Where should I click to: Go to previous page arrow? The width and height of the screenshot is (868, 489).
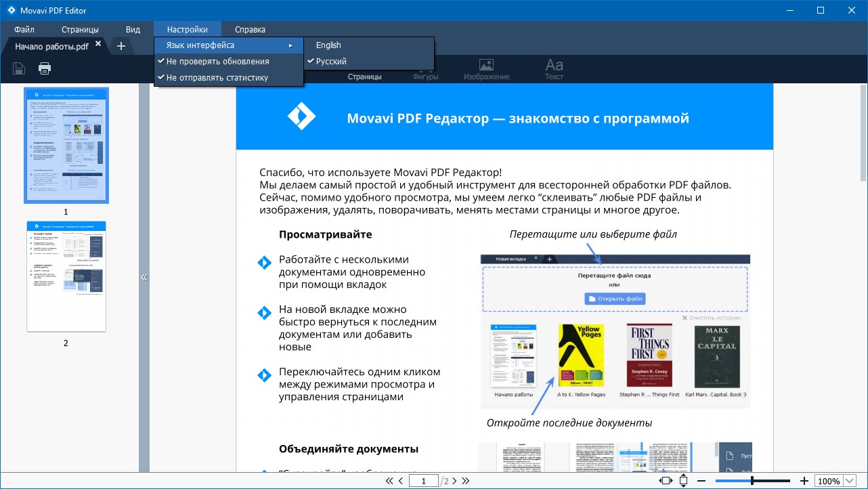401,482
